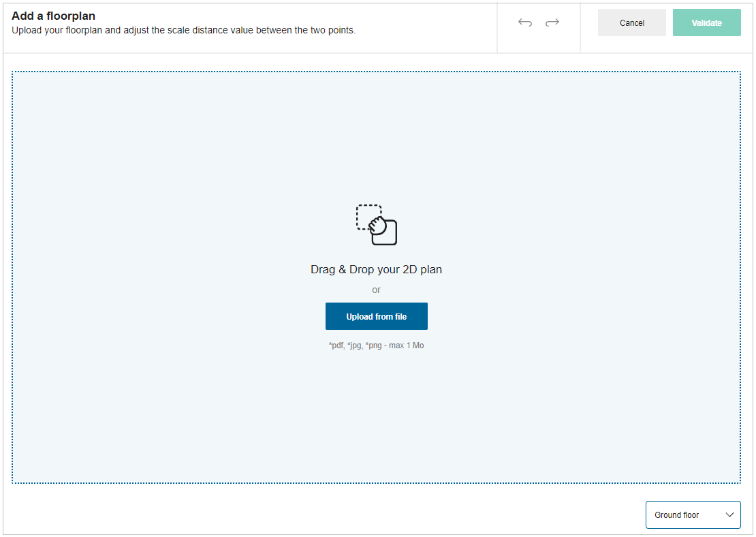
Task: Click the 'or' separator label
Action: [376, 290]
